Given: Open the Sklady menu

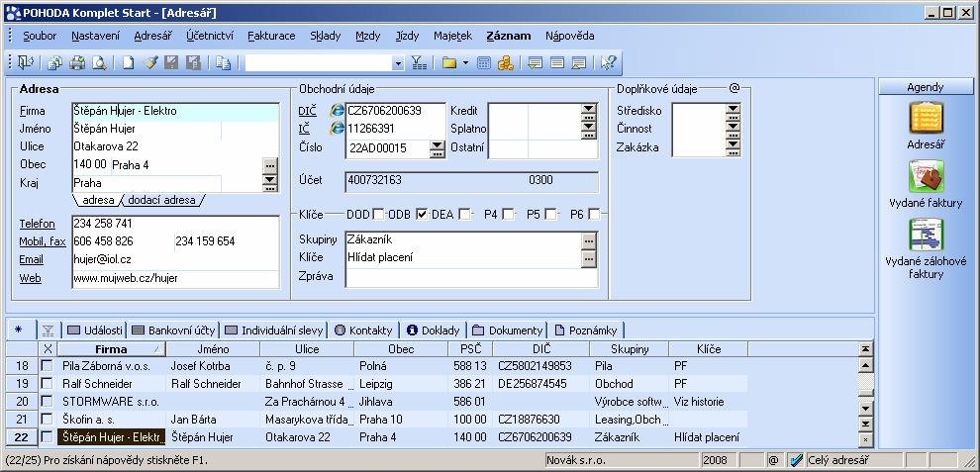Looking at the screenshot, I should (x=326, y=36).
